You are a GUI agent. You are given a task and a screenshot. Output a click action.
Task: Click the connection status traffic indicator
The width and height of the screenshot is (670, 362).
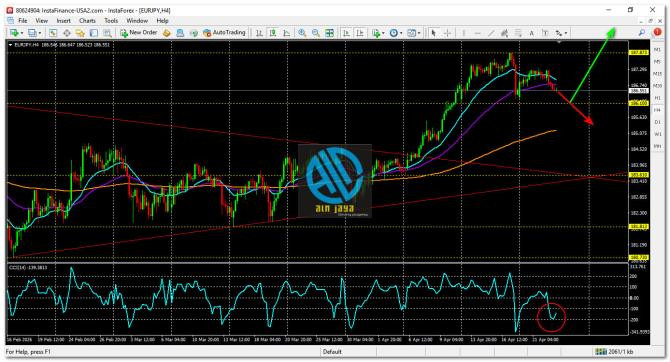tap(601, 352)
